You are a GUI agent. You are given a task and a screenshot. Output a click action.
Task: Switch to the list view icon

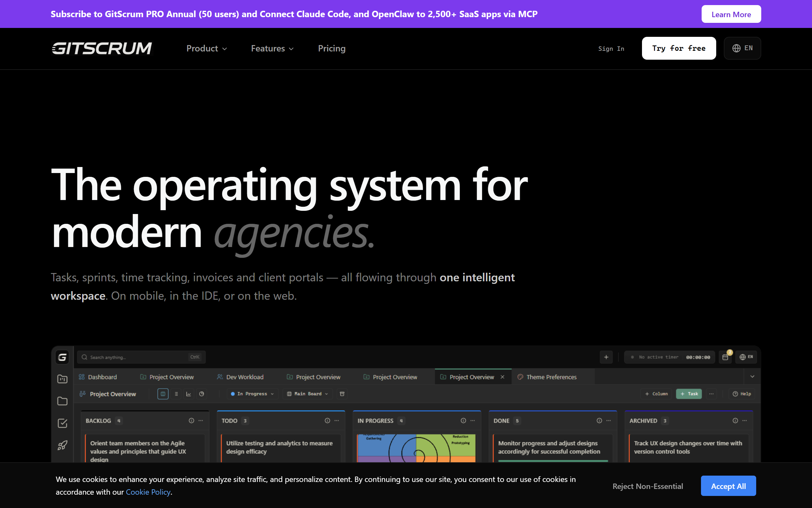[176, 394]
